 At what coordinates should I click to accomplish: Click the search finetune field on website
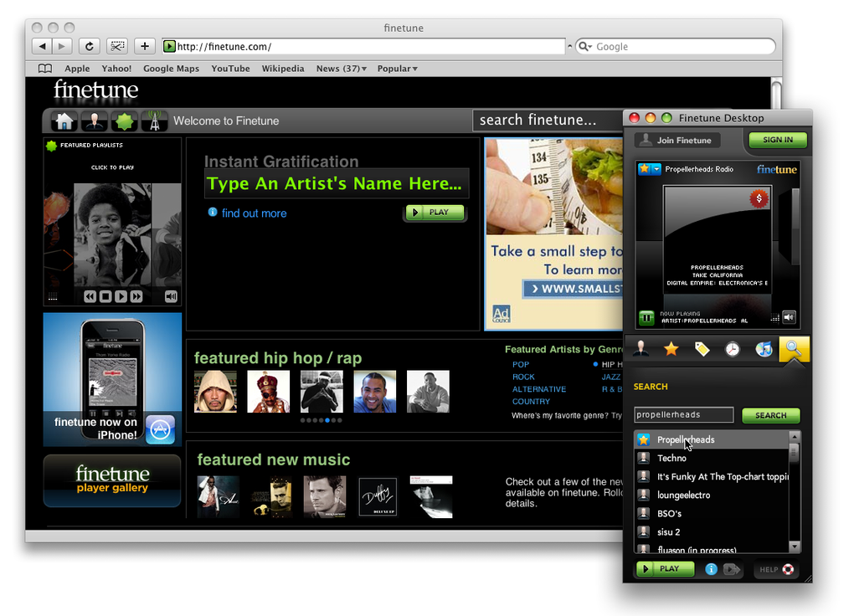point(548,120)
